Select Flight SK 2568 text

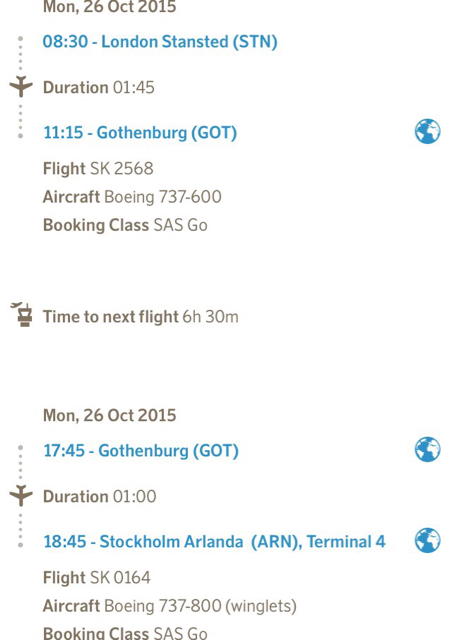click(x=98, y=169)
